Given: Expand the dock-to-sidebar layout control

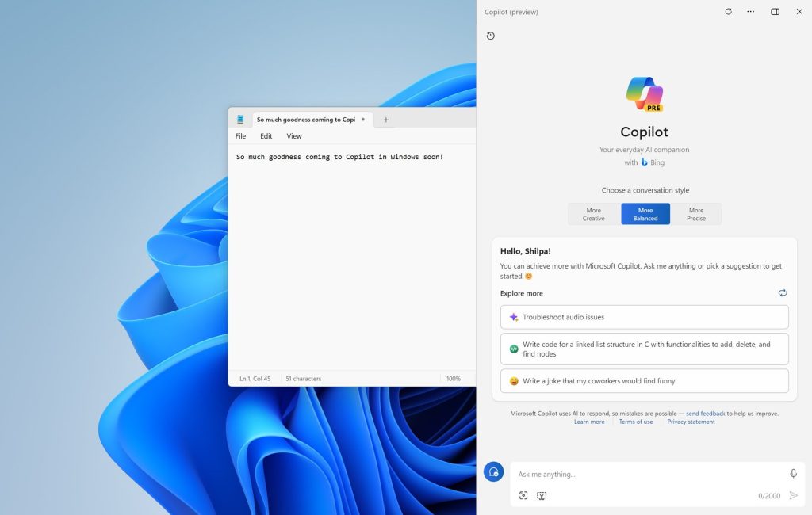Looking at the screenshot, I should [x=773, y=12].
